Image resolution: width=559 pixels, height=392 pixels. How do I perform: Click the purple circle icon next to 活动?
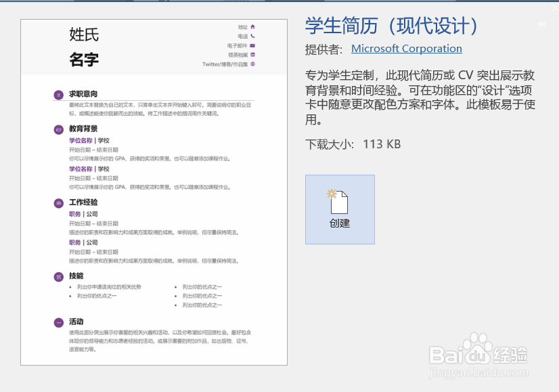tap(58, 322)
